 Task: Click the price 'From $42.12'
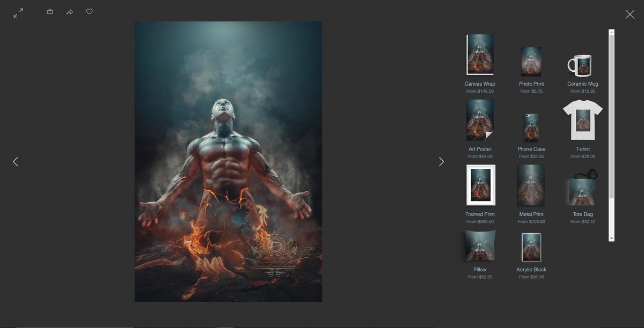coord(583,222)
